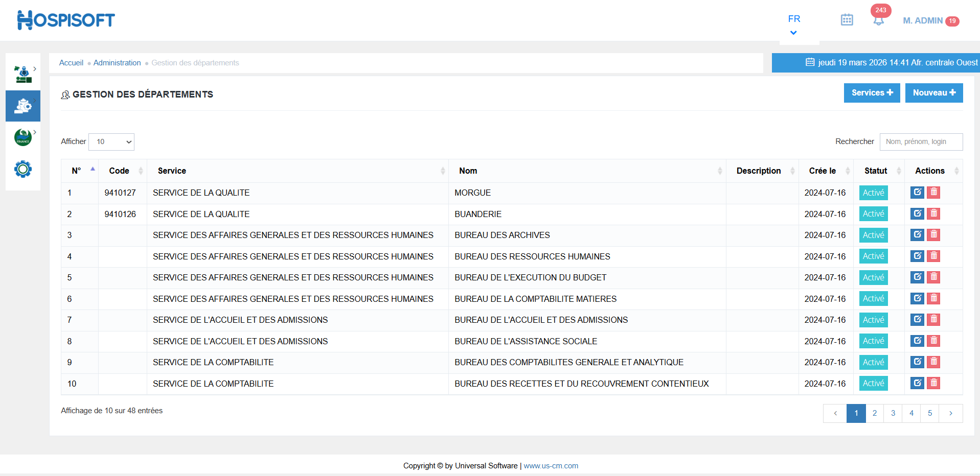Click the HospiSoft logo

[66, 20]
